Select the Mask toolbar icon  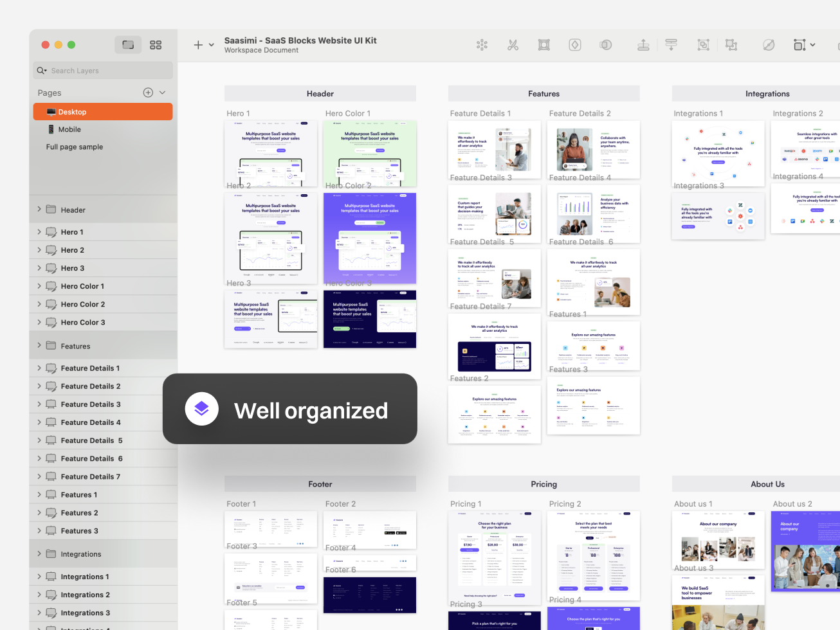605,45
